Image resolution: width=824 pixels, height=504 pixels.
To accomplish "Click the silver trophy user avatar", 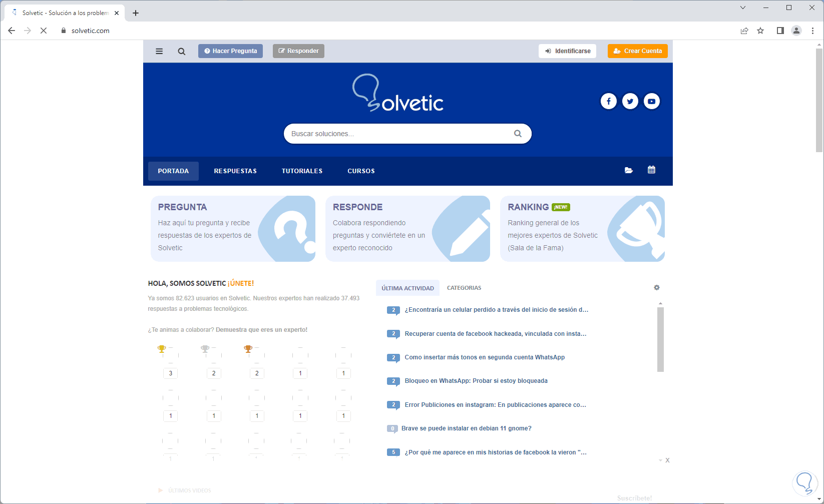I will click(x=214, y=355).
